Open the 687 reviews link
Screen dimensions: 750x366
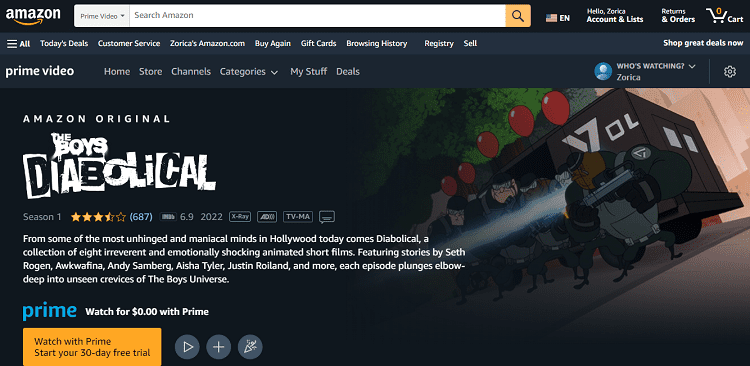click(141, 217)
